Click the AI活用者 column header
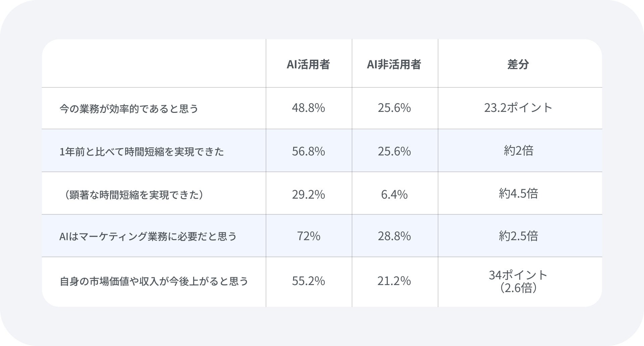This screenshot has width=644, height=346. tap(308, 64)
